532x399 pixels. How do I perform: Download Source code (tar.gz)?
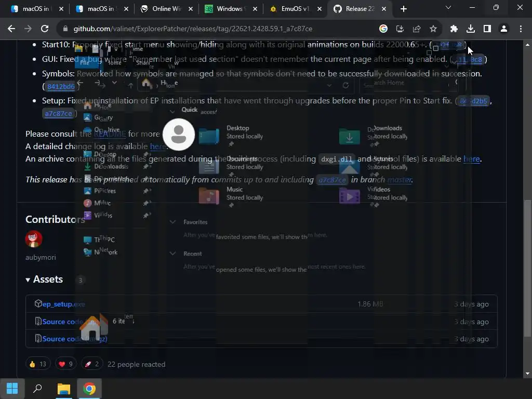click(75, 339)
